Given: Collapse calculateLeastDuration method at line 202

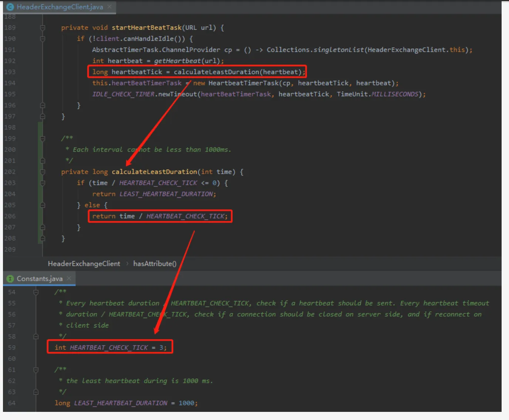Looking at the screenshot, I should point(43,172).
